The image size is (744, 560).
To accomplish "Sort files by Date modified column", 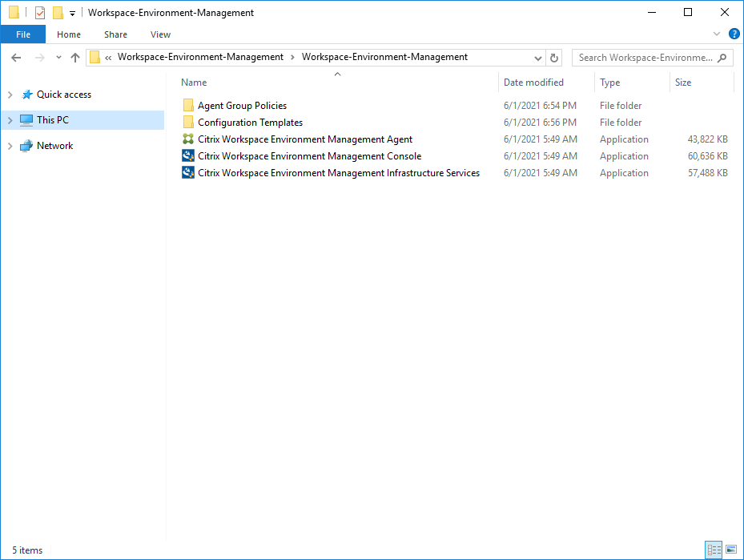I will [533, 83].
